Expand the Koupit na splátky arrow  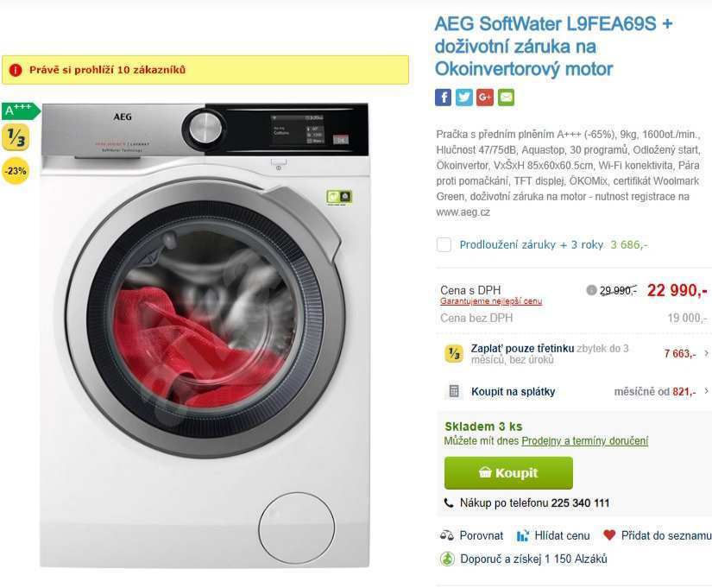click(x=706, y=391)
